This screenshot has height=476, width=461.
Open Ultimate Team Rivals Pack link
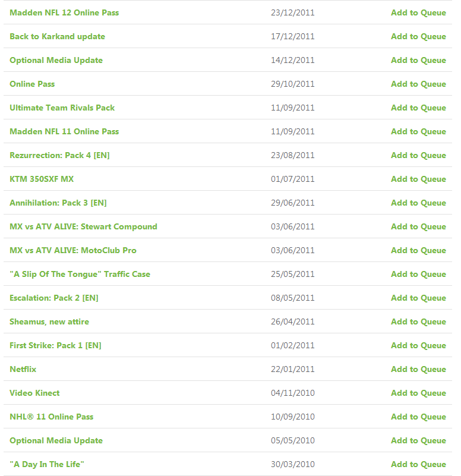[62, 108]
